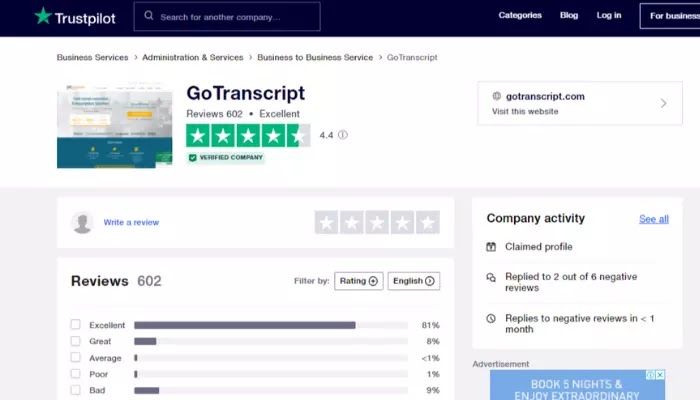Screen dimensions: 700x400
Task: Click the Trustpilot logo
Action: point(75,17)
